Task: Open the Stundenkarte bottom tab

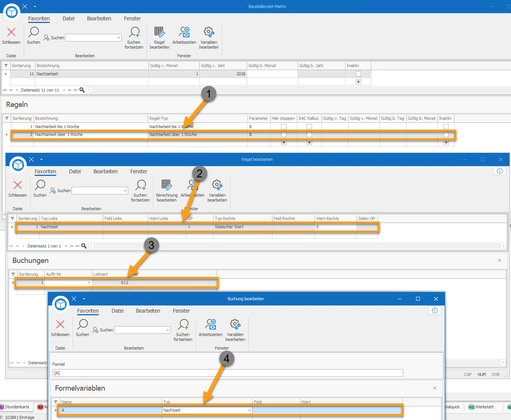Action: (15, 407)
